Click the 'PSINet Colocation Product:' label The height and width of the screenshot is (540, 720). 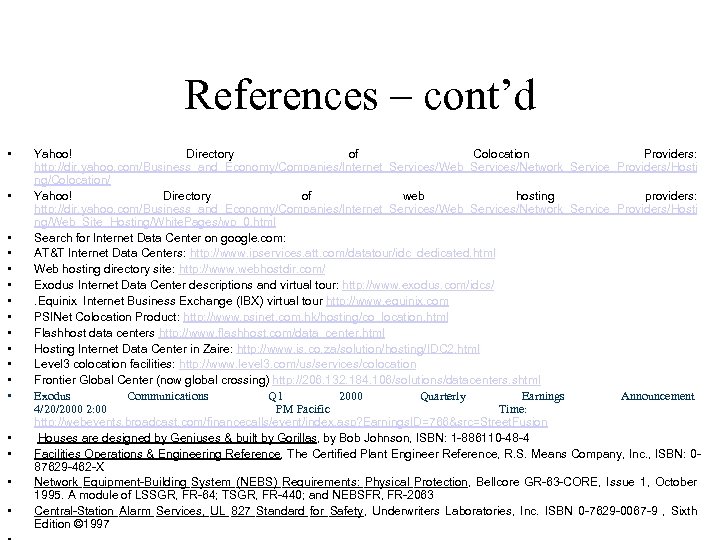point(107,317)
